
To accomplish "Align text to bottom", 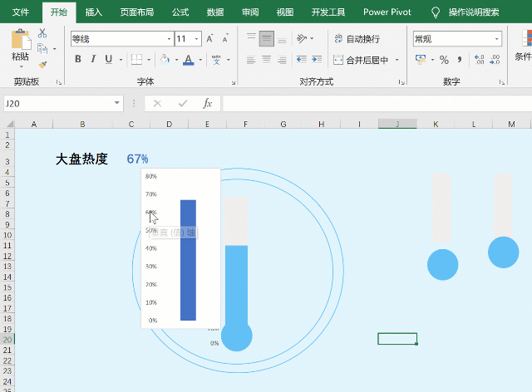I will pos(282,38).
